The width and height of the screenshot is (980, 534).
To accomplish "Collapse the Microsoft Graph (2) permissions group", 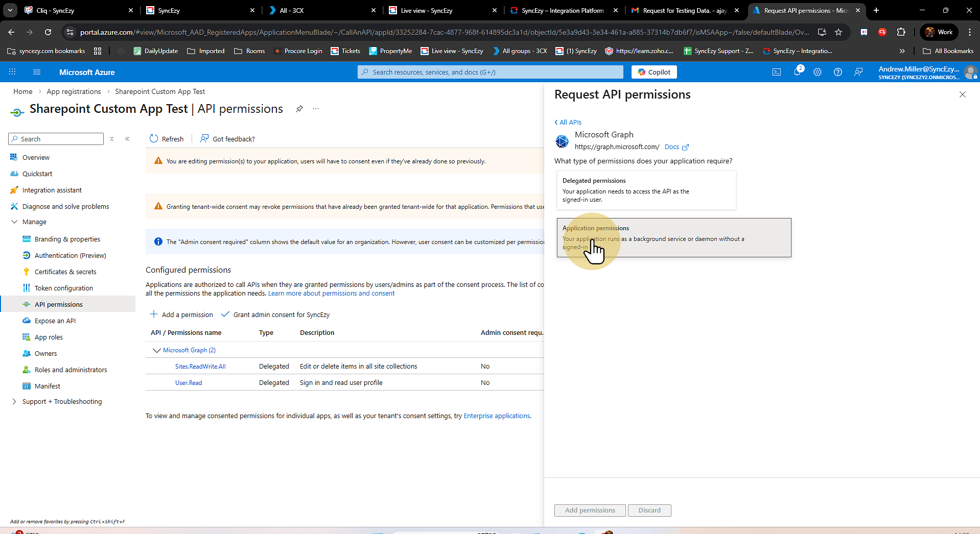I will [x=157, y=350].
